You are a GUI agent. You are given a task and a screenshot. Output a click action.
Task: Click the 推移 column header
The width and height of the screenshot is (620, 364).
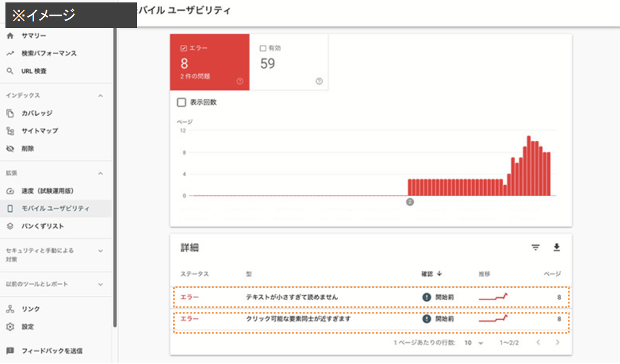(484, 274)
